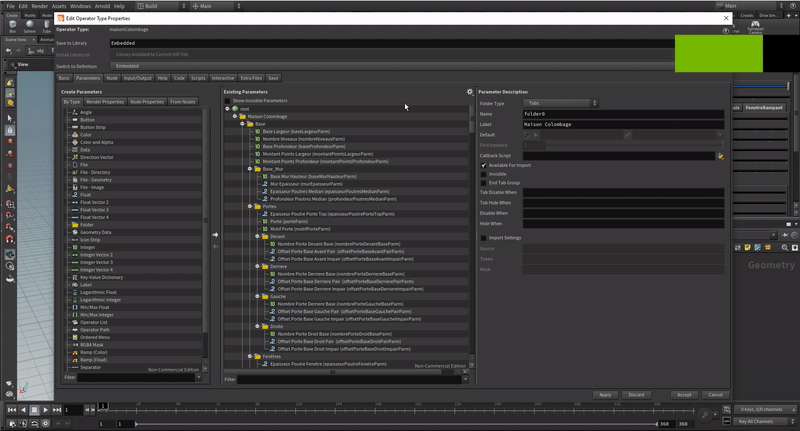Select the Folder parameter type icon
The width and height of the screenshot is (800, 431).
tap(75, 225)
